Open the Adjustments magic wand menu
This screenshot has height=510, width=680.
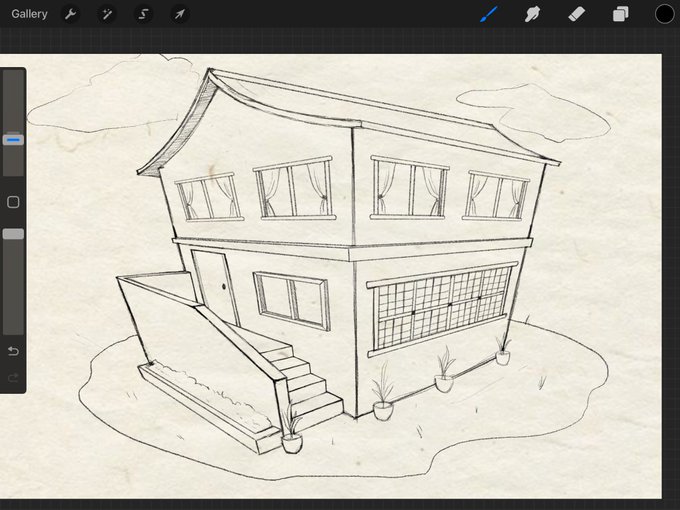(x=107, y=14)
